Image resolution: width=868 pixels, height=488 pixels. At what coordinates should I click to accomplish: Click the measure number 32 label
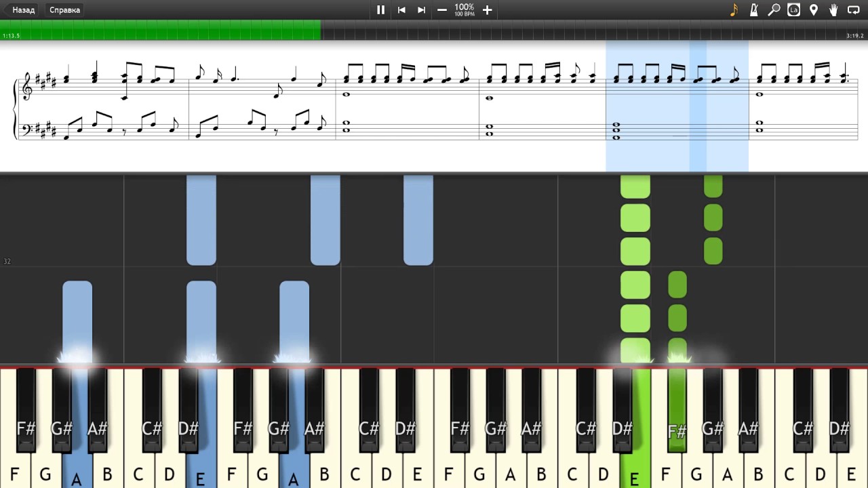[7, 261]
